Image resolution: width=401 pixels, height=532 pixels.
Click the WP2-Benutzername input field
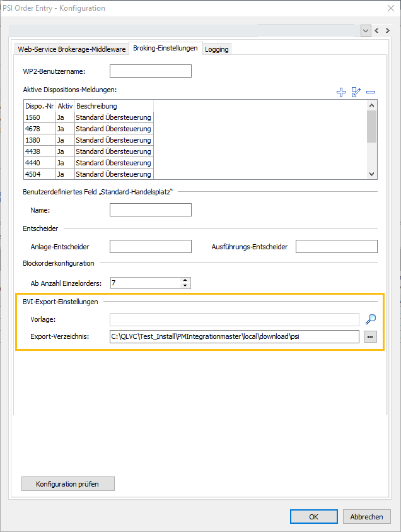point(150,71)
